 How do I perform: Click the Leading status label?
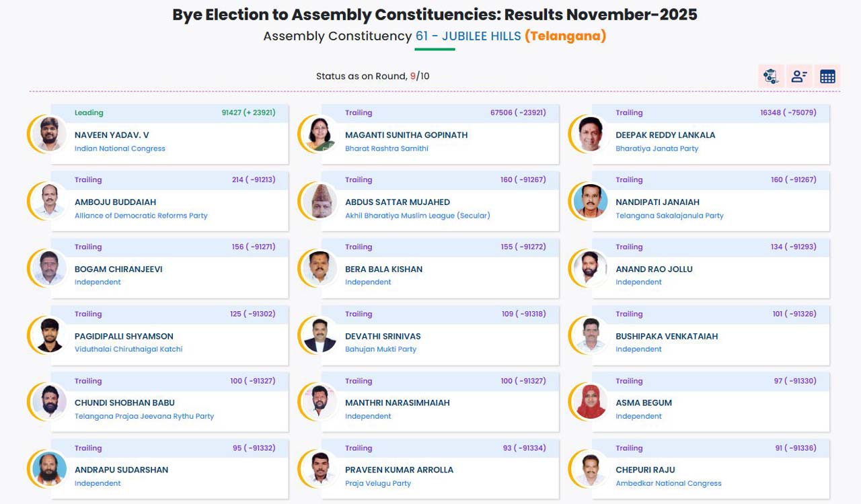(90, 112)
